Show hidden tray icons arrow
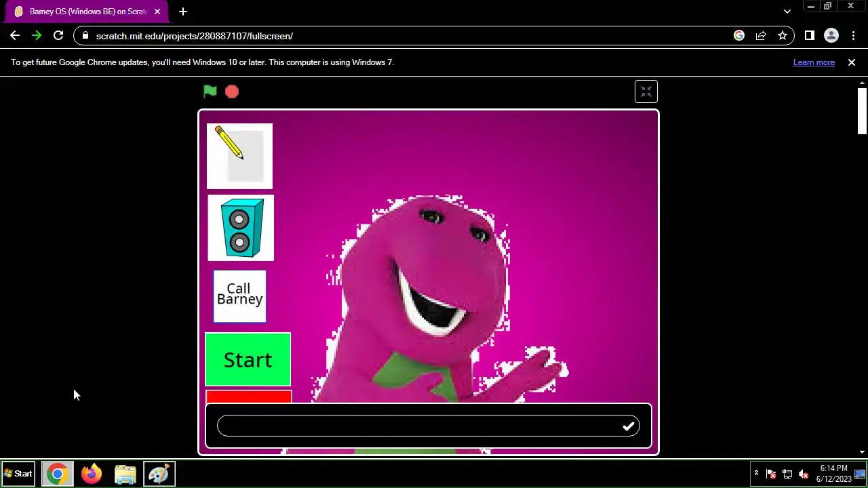Screen dimensions: 868x488 [x=756, y=474]
